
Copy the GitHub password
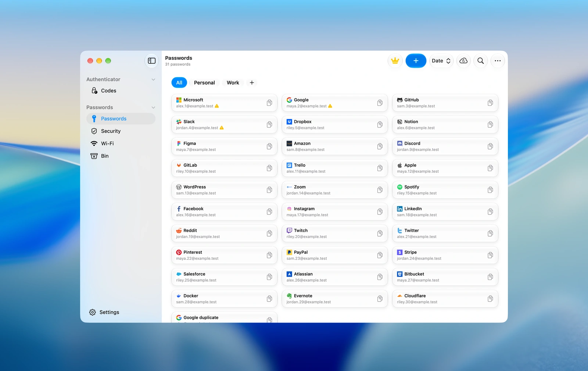click(490, 103)
